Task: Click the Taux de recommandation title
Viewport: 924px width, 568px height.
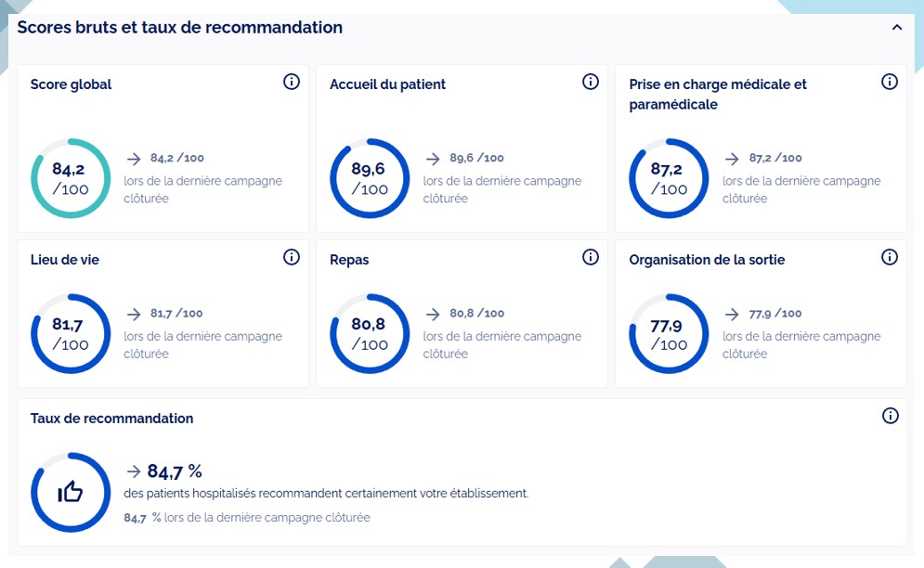Action: pos(112,419)
